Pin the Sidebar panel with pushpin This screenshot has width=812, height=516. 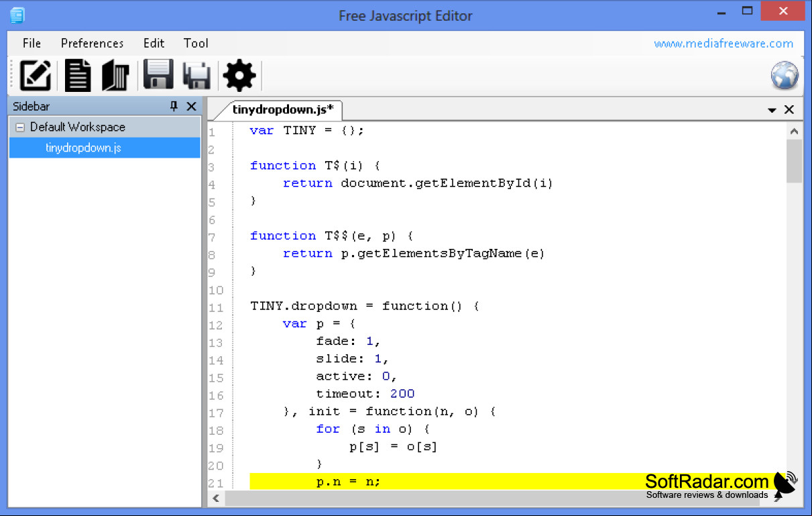click(x=174, y=106)
